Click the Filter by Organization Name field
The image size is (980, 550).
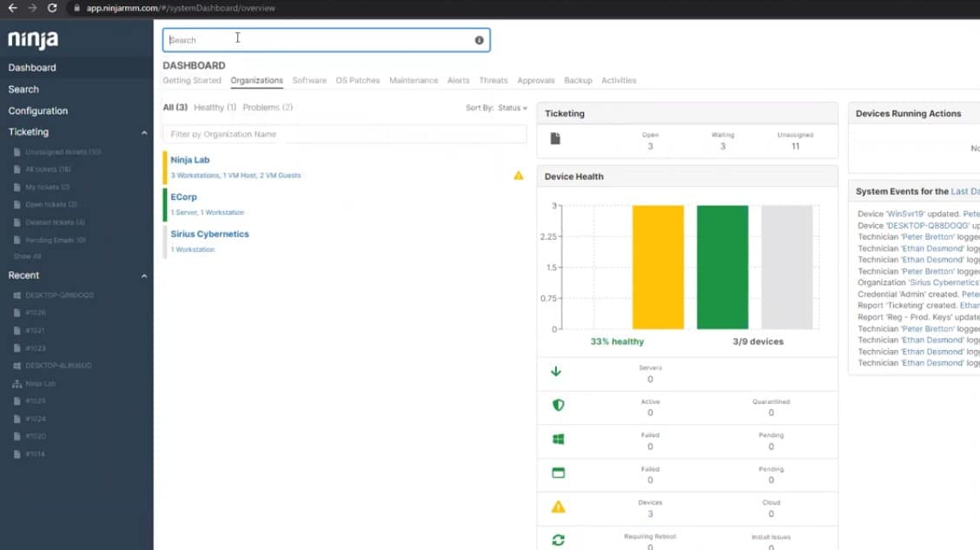point(344,135)
